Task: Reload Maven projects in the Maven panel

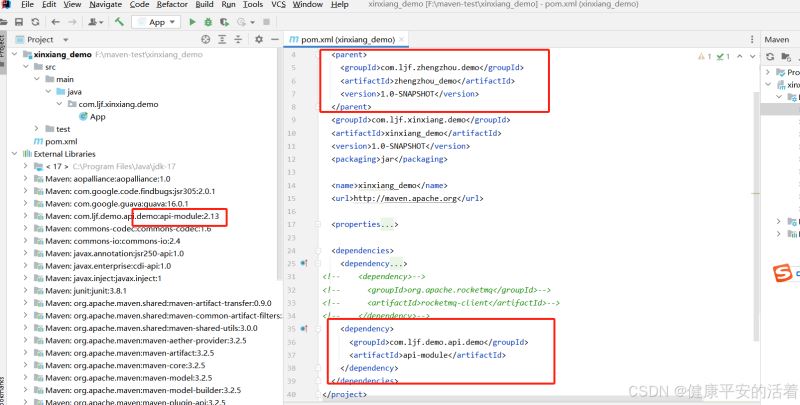Action: (770, 57)
